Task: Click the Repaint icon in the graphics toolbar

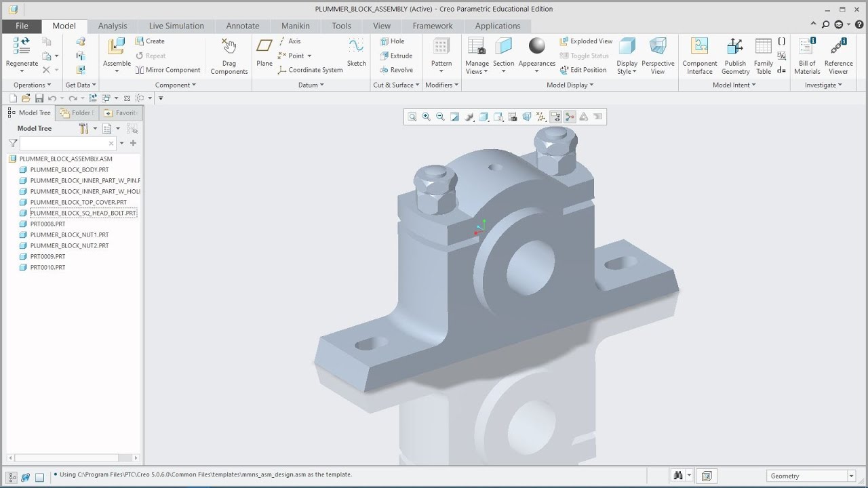Action: [454, 117]
